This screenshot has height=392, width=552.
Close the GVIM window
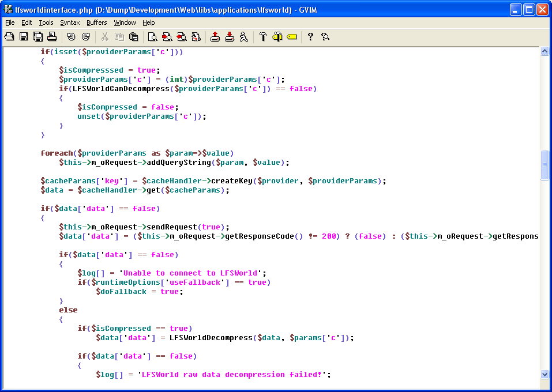point(543,9)
